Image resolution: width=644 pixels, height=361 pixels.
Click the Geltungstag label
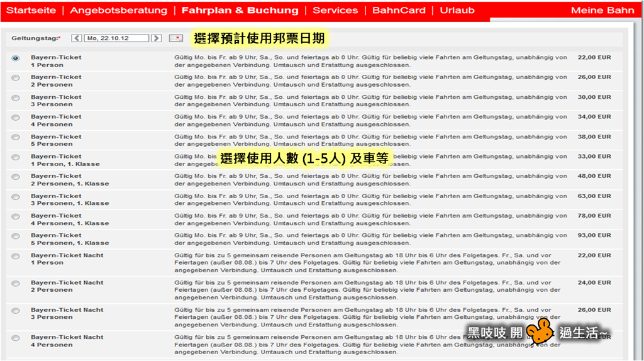pos(36,38)
